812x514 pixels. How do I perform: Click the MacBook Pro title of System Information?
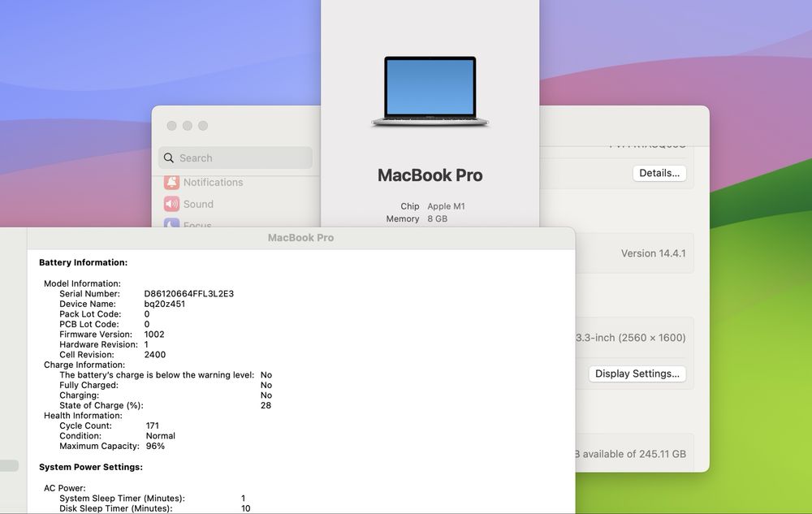click(x=301, y=238)
